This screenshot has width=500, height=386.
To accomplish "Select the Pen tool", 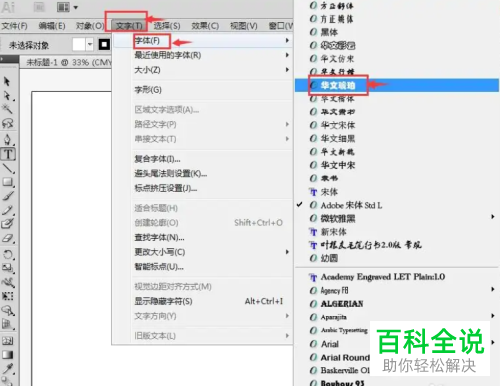I will (7, 139).
